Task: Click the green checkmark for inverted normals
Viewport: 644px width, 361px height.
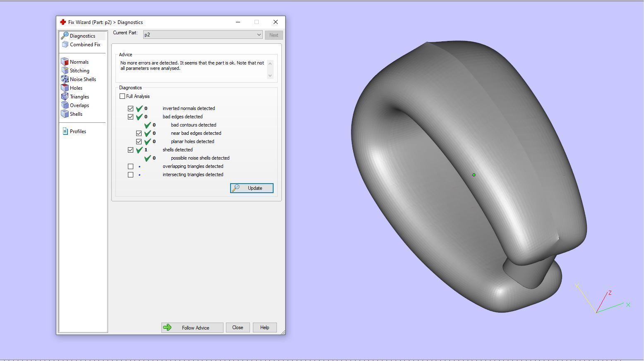Action: pyautogui.click(x=139, y=108)
